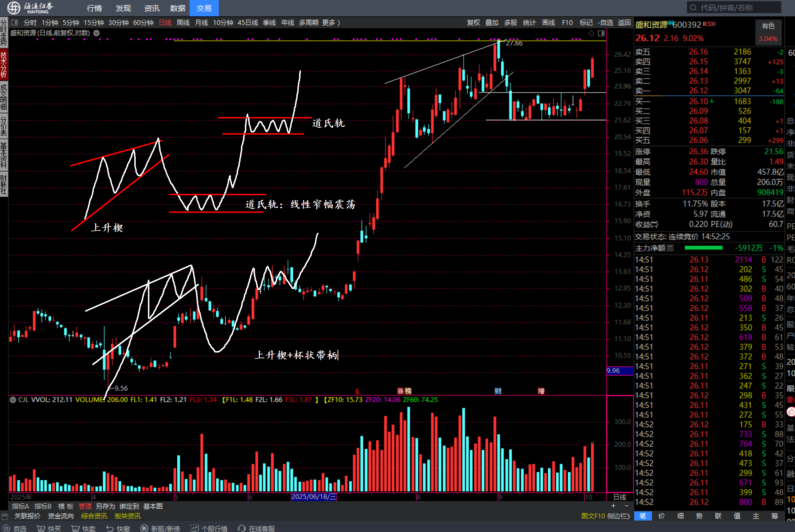Image resolution: width=795 pixels, height=532 pixels.
Task: Toggle the side panel layout icon
Action: pyautogui.click(x=601, y=33)
